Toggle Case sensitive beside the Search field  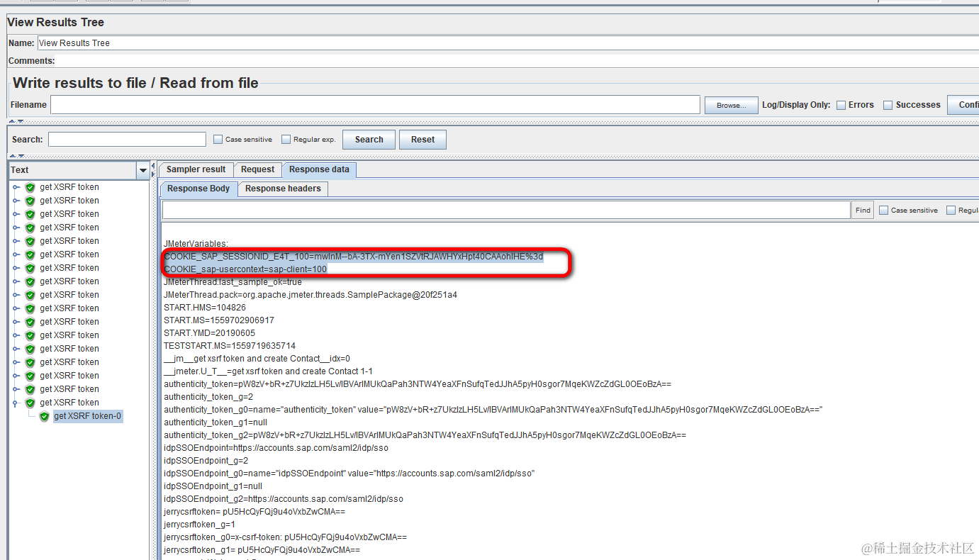218,140
